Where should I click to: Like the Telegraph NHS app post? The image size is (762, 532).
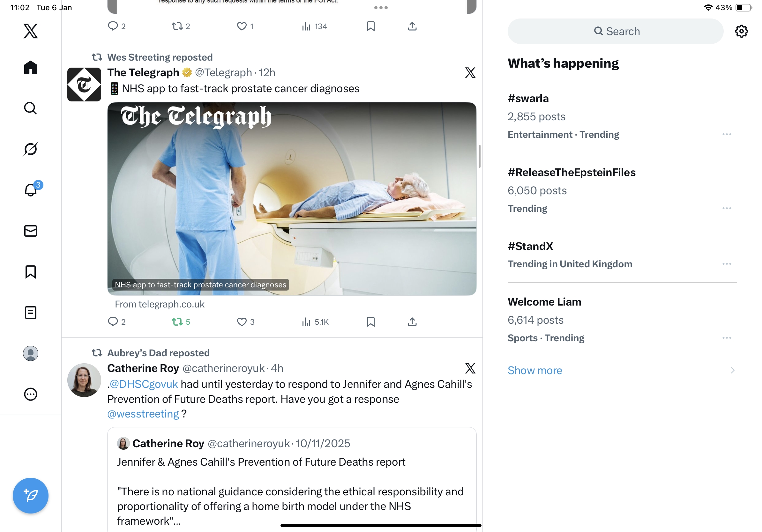click(x=246, y=322)
